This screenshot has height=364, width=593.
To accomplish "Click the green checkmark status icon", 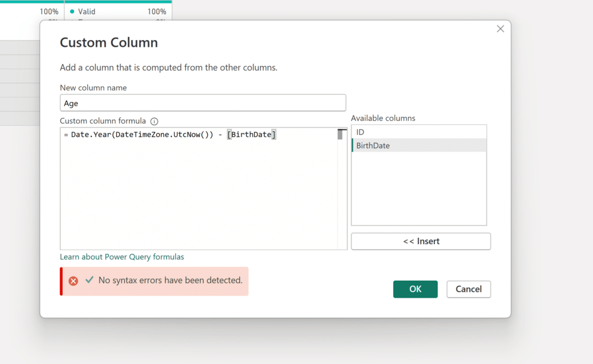I will [89, 280].
